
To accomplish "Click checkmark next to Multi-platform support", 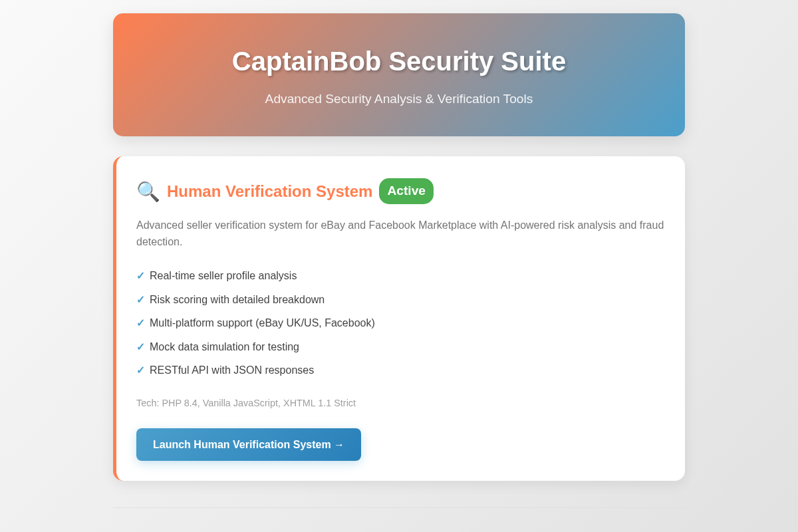I will (x=140, y=323).
